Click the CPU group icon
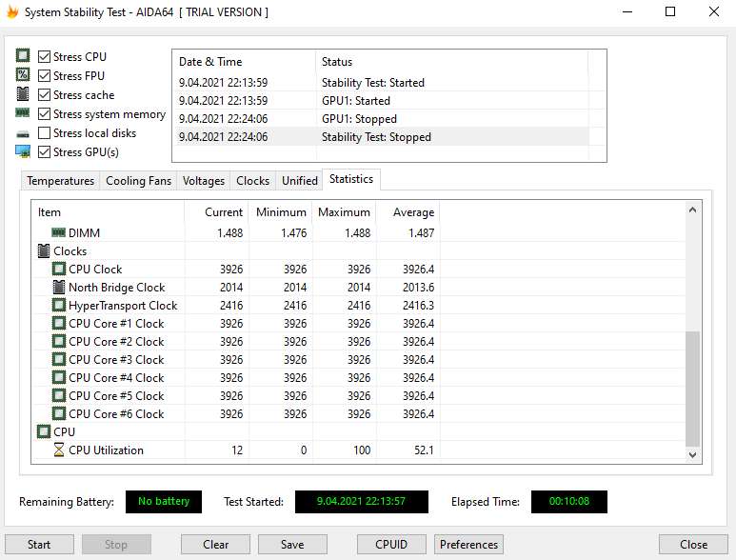 [44, 431]
